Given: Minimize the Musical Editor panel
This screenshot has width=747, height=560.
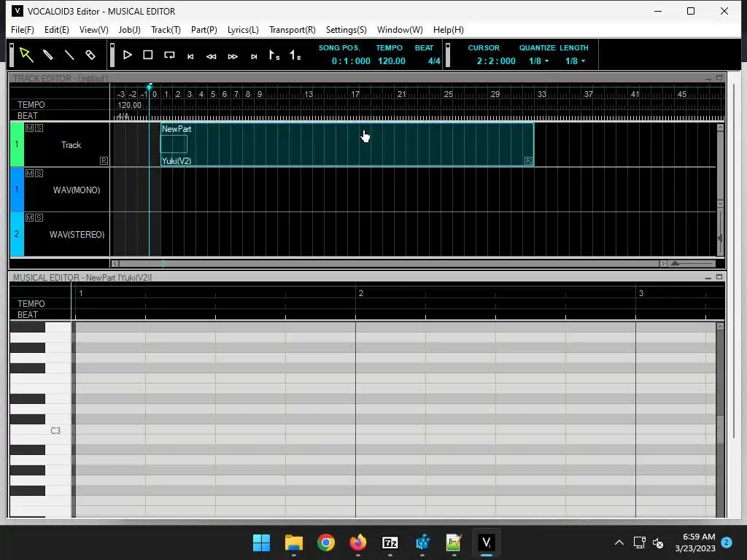Looking at the screenshot, I should point(708,277).
